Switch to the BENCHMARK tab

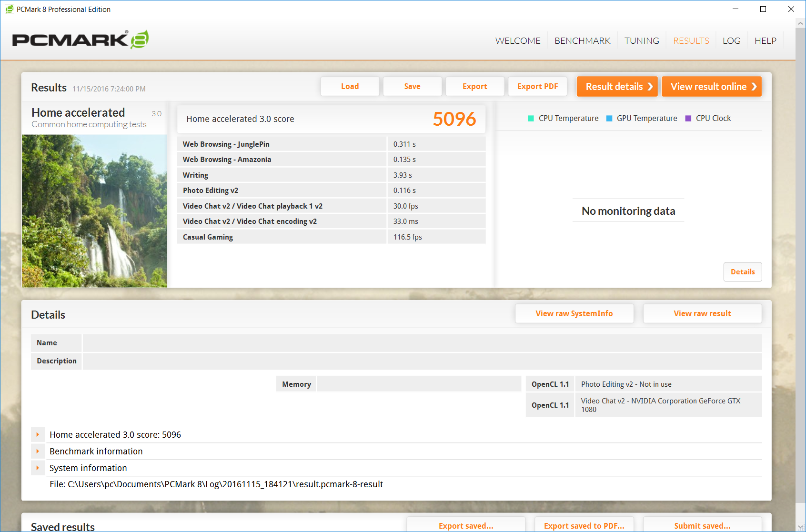[x=582, y=40]
